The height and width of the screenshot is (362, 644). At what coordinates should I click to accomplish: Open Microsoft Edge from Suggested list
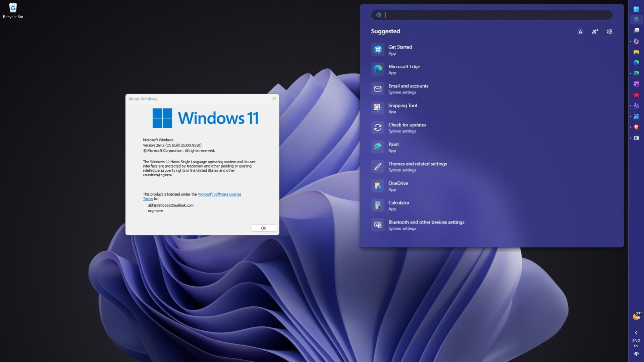(492, 69)
